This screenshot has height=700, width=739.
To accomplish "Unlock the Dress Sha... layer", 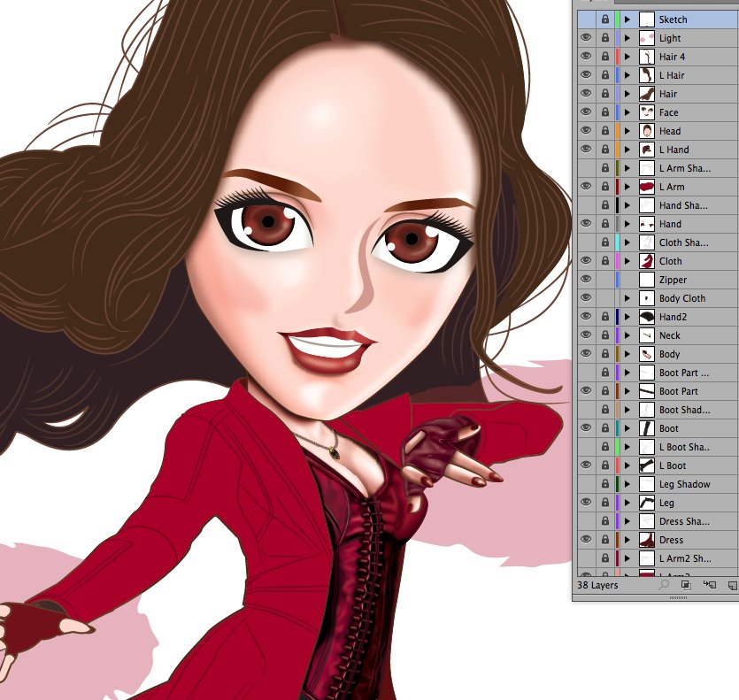I will pyautogui.click(x=605, y=521).
